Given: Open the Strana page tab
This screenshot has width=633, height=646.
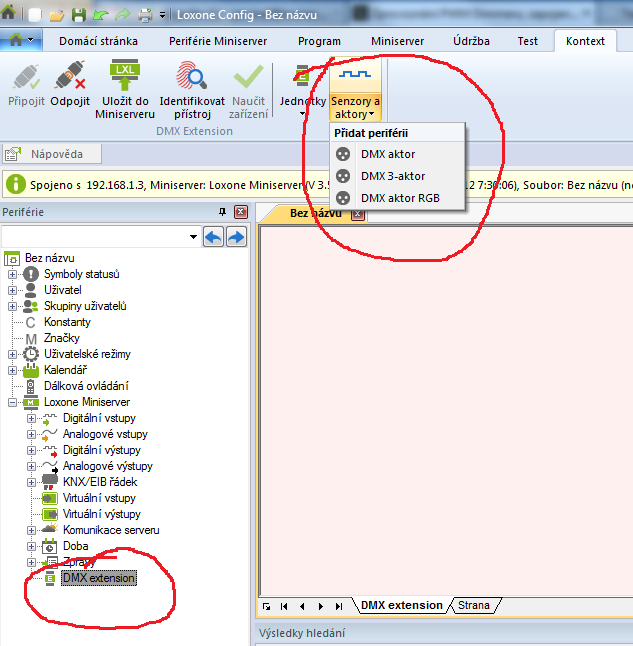Looking at the screenshot, I should click(474, 605).
